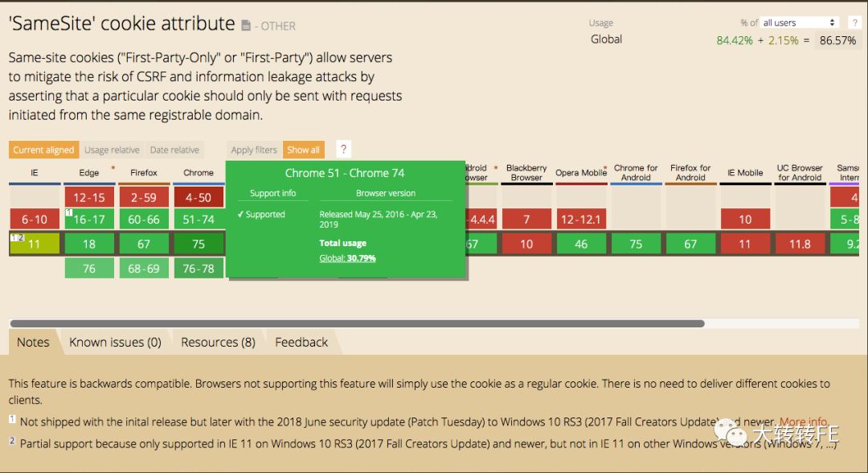
Task: Switch to Date relative view
Action: (174, 150)
